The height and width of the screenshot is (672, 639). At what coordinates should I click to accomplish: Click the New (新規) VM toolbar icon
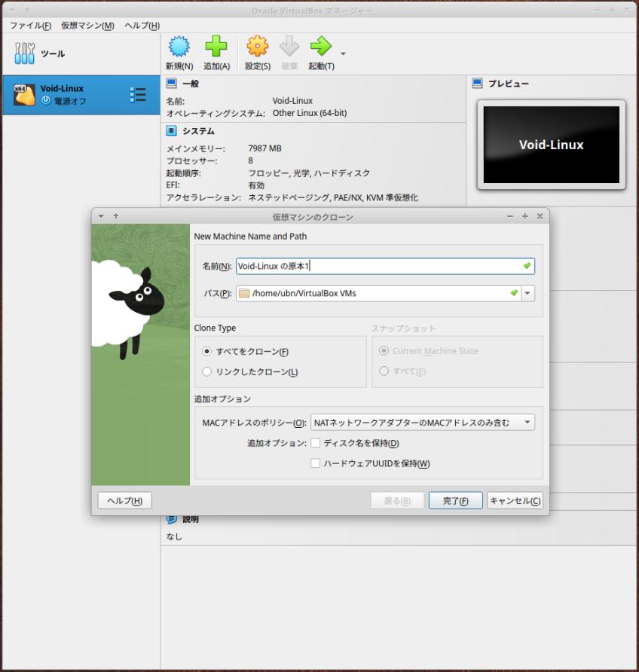pyautogui.click(x=179, y=46)
